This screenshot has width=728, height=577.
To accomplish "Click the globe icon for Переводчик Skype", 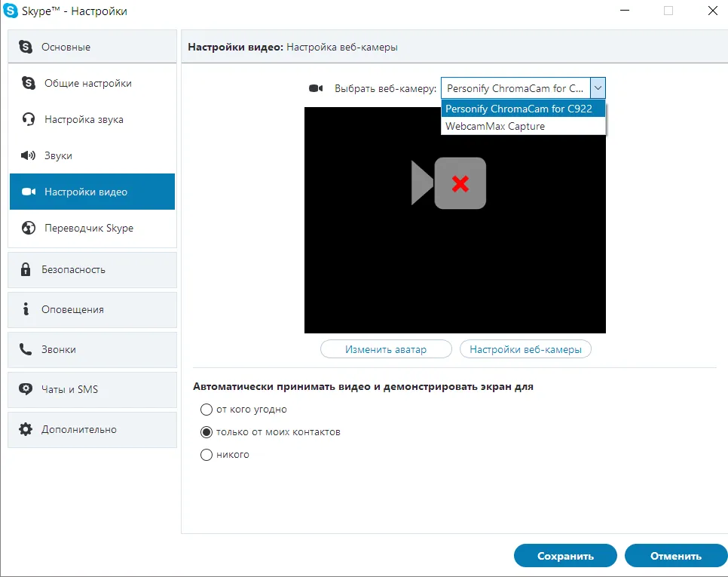I will tap(29, 228).
